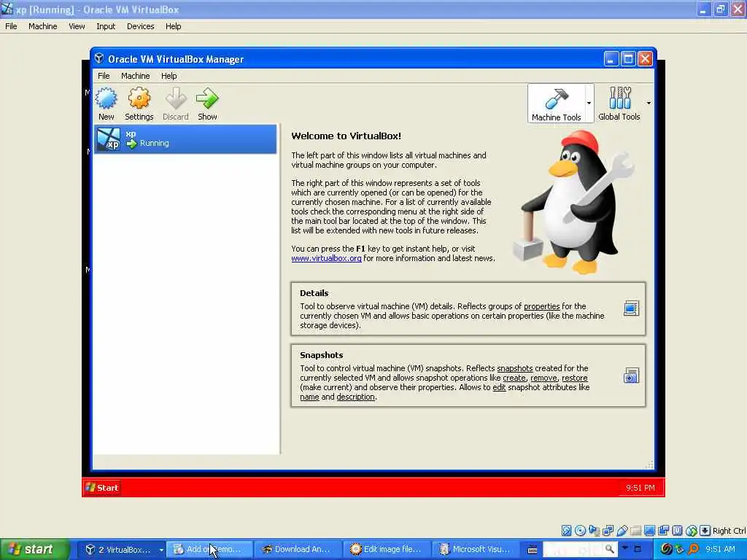
Task: Follow the 'properties' link in Details
Action: pos(542,306)
